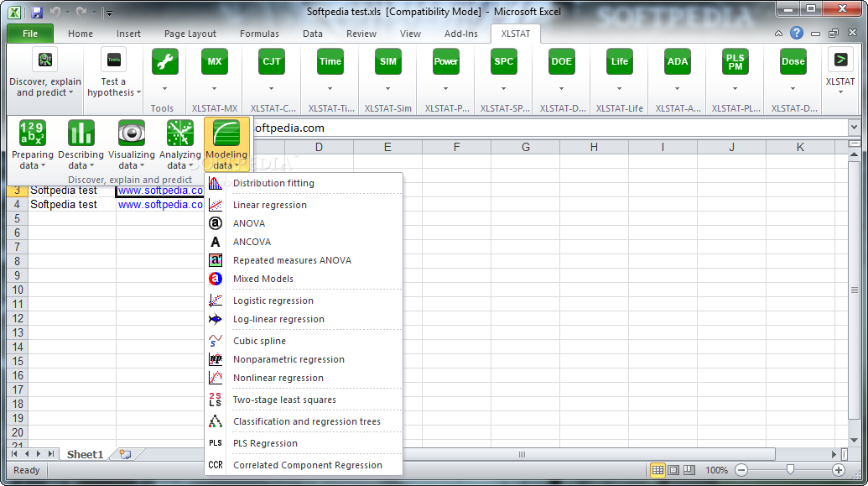Click the Life icon
This screenshot has width=868, height=486.
[620, 61]
